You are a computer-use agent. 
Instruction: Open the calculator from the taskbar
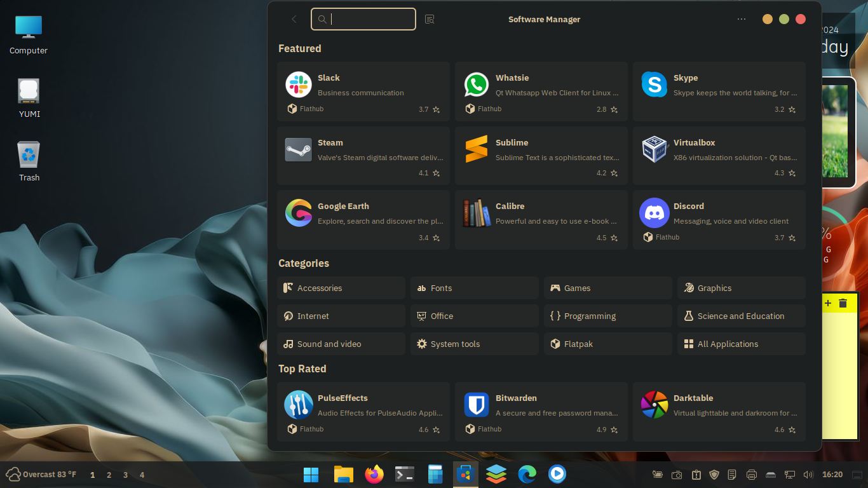[x=435, y=474]
